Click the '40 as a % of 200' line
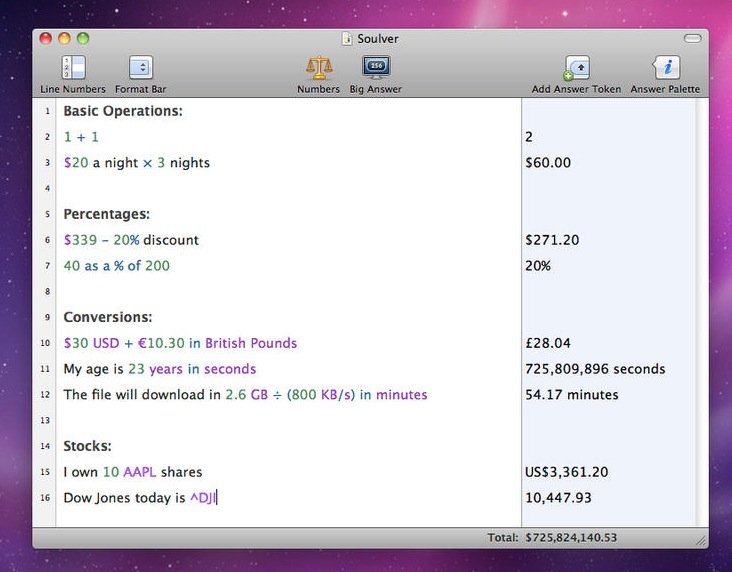The height and width of the screenshot is (572, 732). pyautogui.click(x=117, y=266)
